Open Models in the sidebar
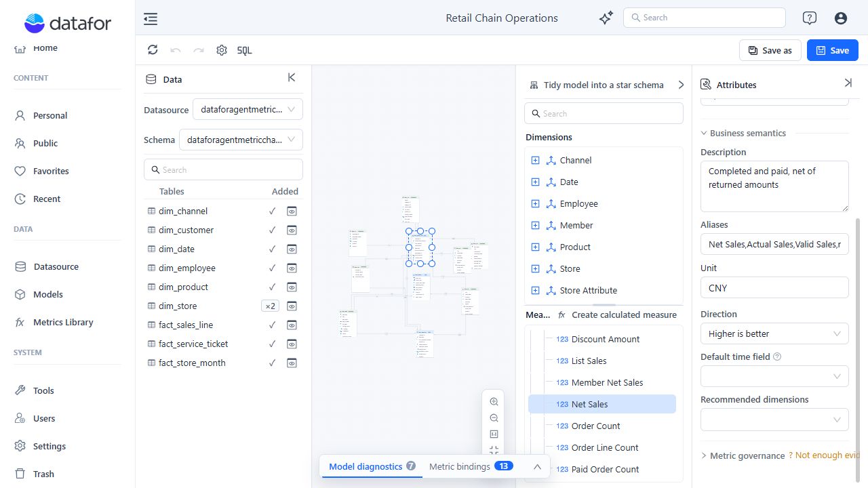 click(x=47, y=294)
